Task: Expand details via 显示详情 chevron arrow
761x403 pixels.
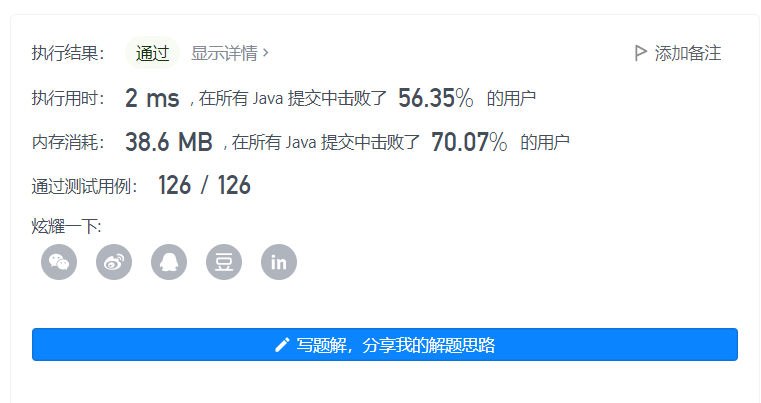Action: click(265, 52)
